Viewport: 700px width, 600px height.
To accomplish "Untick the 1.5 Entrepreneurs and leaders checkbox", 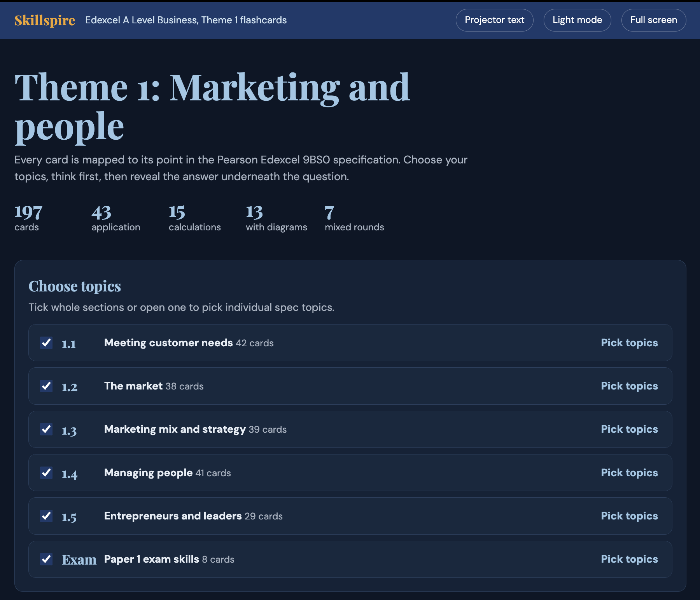I will point(46,516).
